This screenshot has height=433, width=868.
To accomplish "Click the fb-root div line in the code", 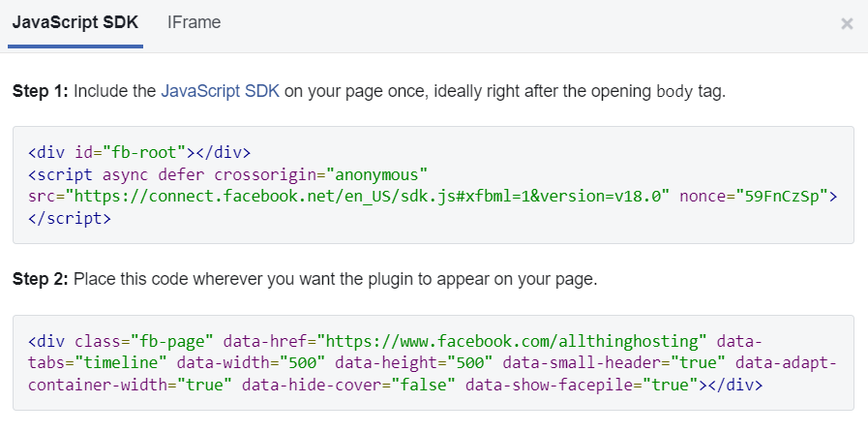I will coord(139,152).
